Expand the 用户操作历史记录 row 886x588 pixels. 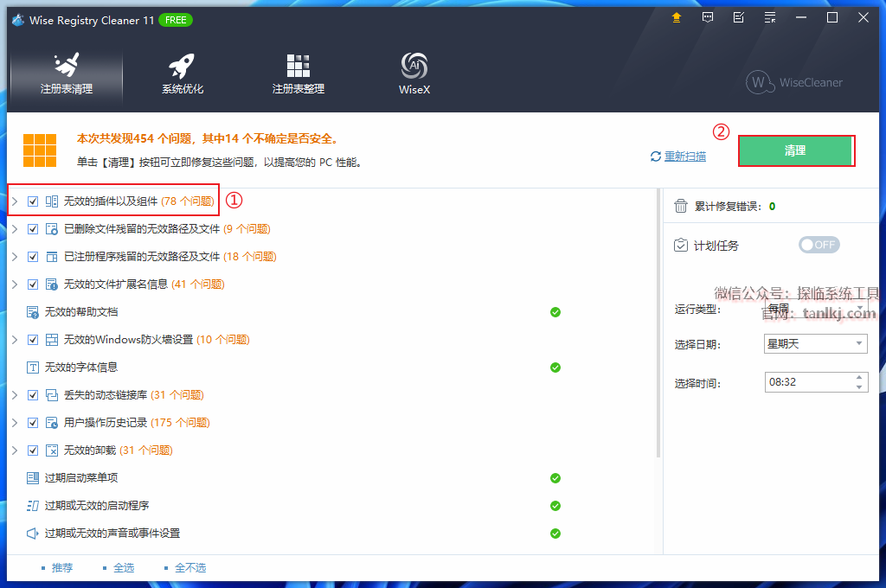click(15, 423)
